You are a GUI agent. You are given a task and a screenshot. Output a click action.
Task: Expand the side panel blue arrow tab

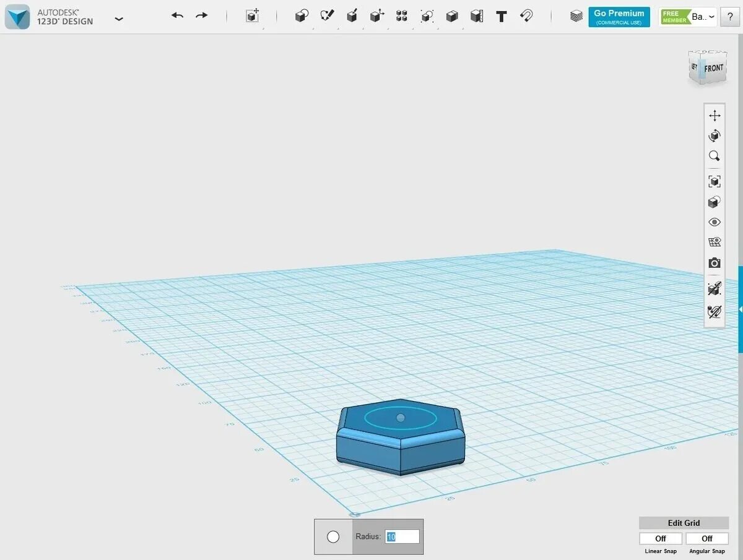[x=740, y=309]
